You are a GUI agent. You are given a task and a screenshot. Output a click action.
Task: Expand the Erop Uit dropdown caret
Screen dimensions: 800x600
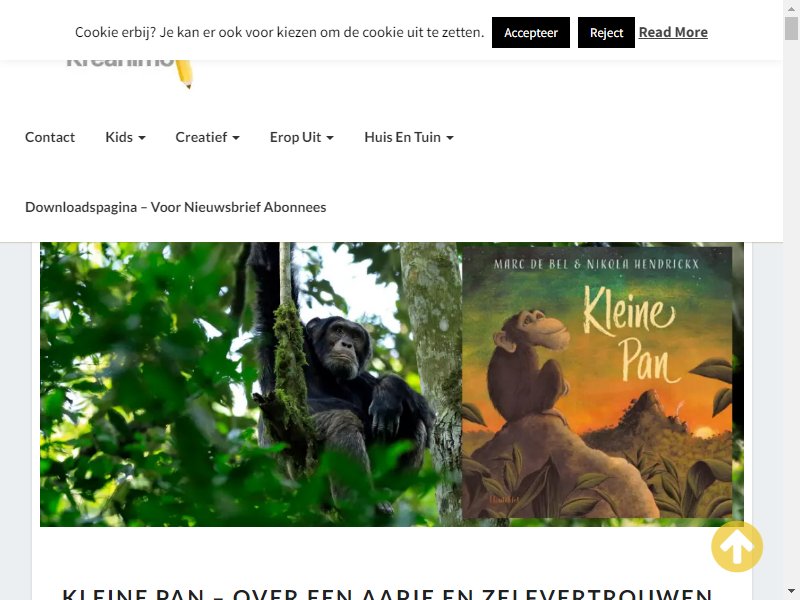pos(330,138)
